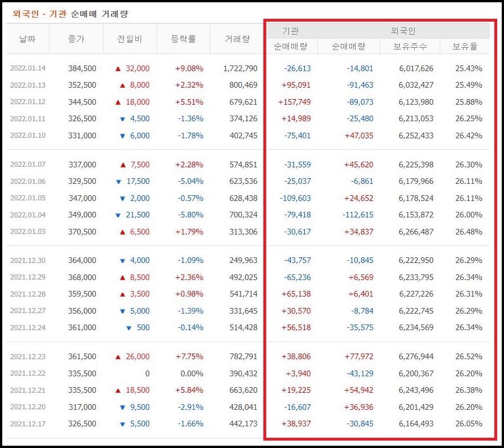504x448 pixels.
Task: Select the date 2022.01.07
Action: [x=28, y=165]
